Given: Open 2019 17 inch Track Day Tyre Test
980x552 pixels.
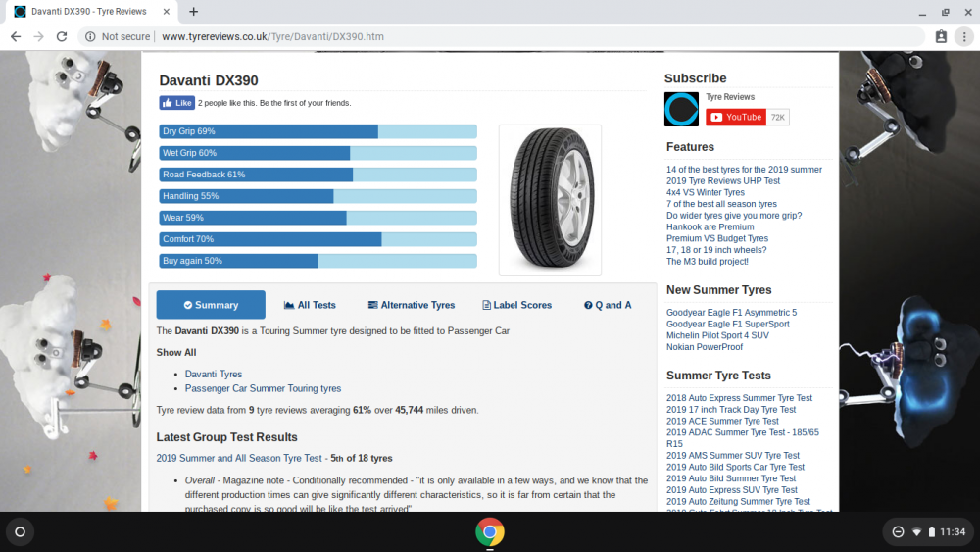Looking at the screenshot, I should coord(731,410).
